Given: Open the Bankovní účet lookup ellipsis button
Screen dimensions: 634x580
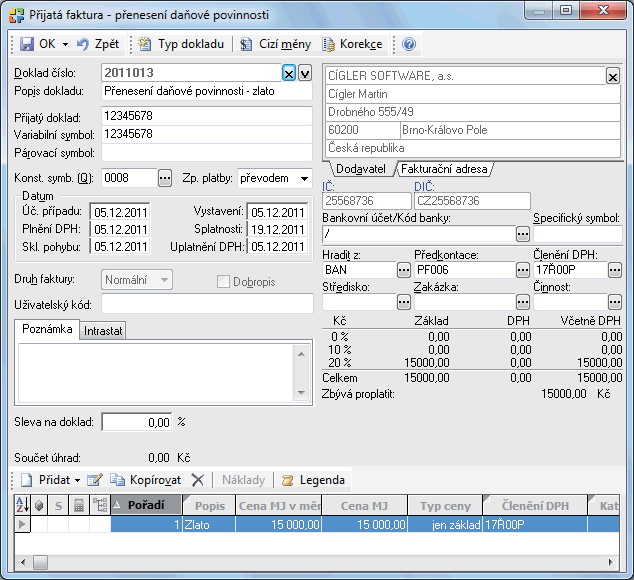Looking at the screenshot, I should [522, 234].
